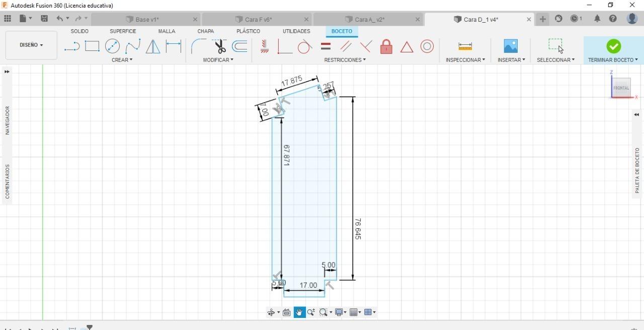Image resolution: width=644 pixels, height=330 pixels.
Task: Click the Zoom tool
Action: click(311, 312)
